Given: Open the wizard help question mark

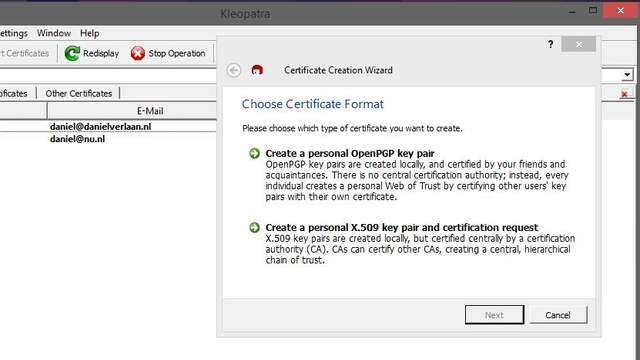Looking at the screenshot, I should (x=551, y=44).
